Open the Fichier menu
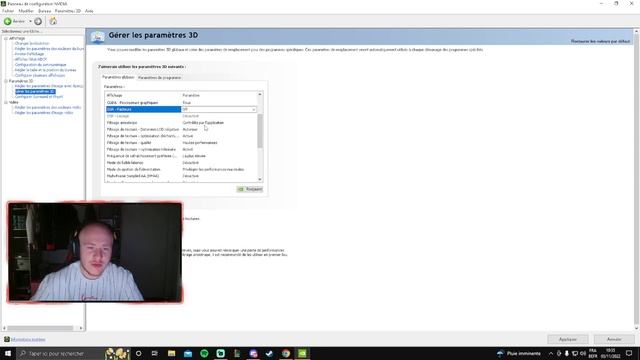This screenshot has width=640, height=360. tap(8, 11)
